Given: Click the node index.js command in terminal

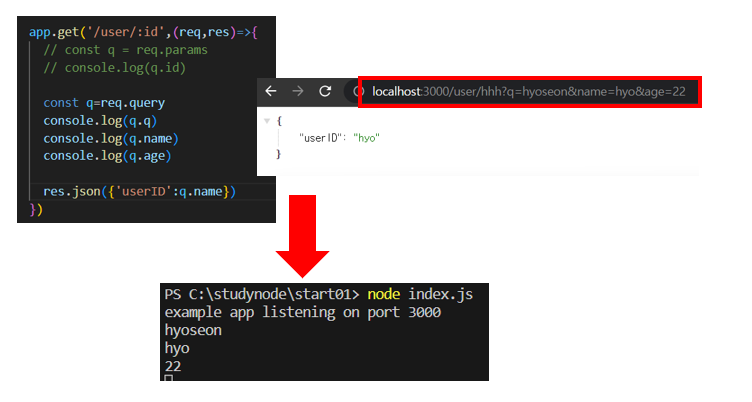Looking at the screenshot, I should pyautogui.click(x=420, y=294).
